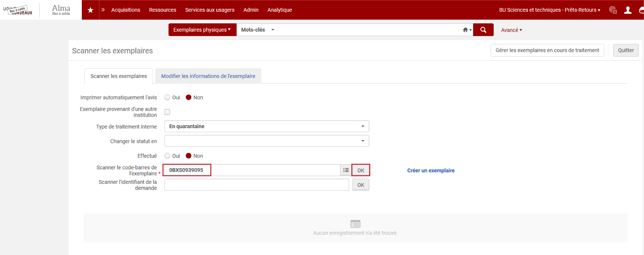The width and height of the screenshot is (644, 255).
Task: Expand the Avancé search options
Action: pyautogui.click(x=511, y=30)
